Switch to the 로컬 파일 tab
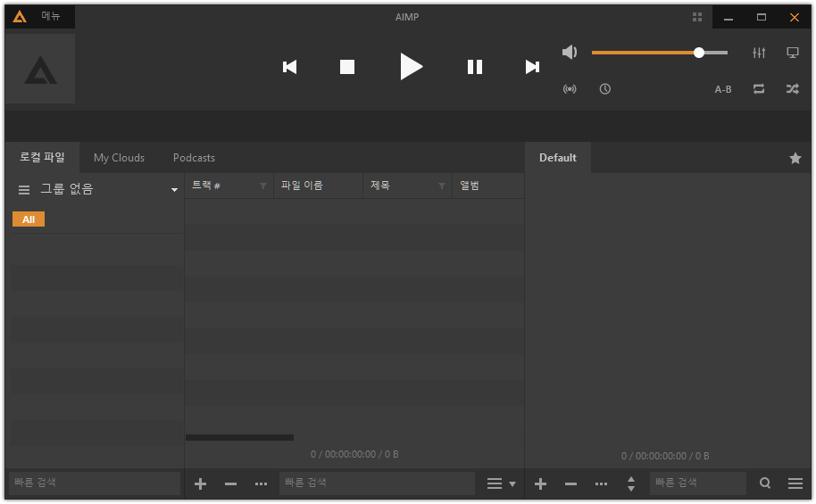Image resolution: width=816 pixels, height=504 pixels. [x=42, y=157]
